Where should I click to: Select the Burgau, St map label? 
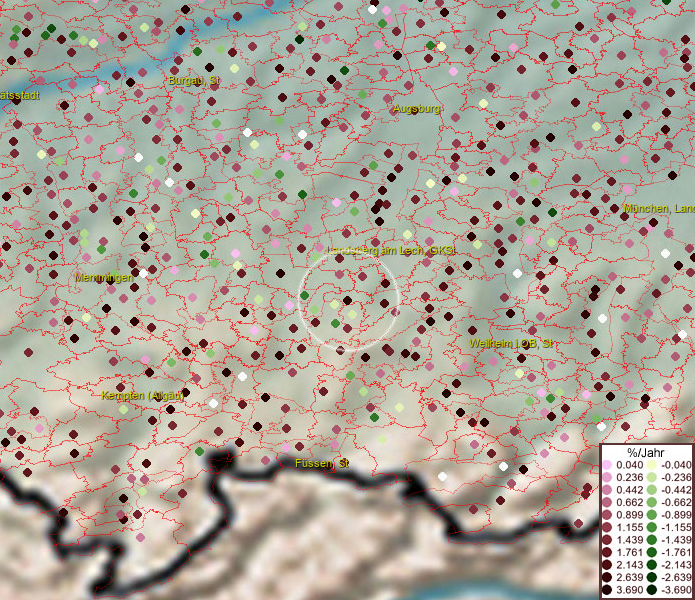194,81
